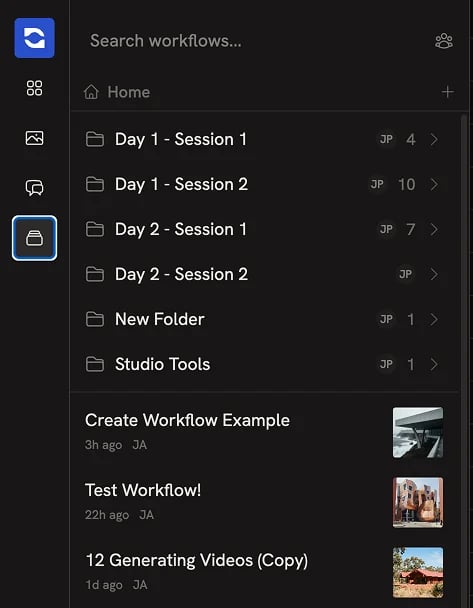Open the New Folder entry
The image size is (473, 608).
[x=264, y=319]
